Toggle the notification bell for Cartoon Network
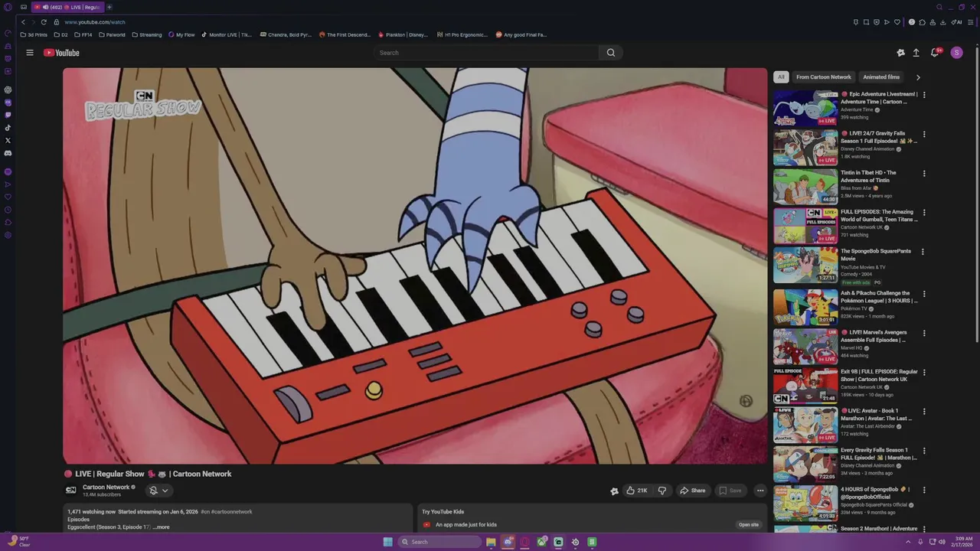 (153, 491)
